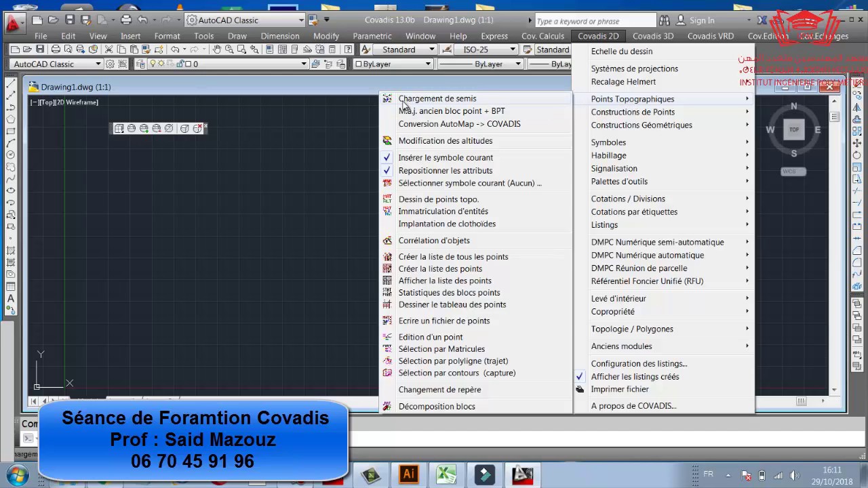Open Layer Properties Manager icon

point(140,64)
